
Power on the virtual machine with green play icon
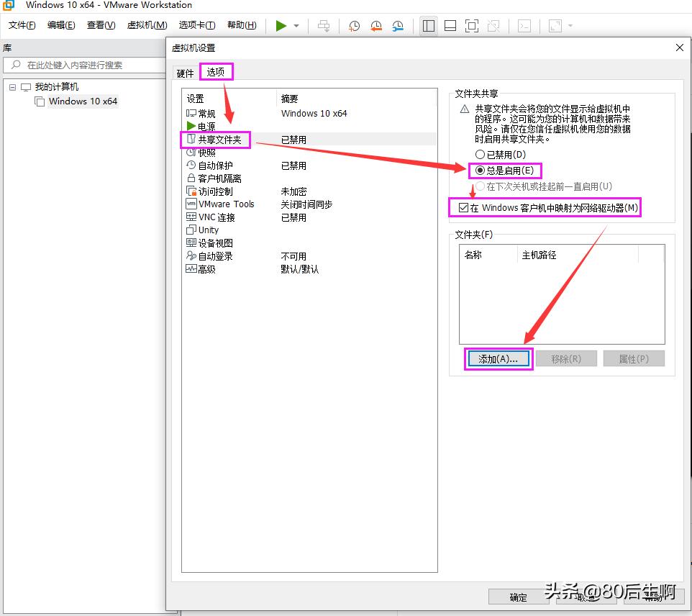(x=281, y=26)
